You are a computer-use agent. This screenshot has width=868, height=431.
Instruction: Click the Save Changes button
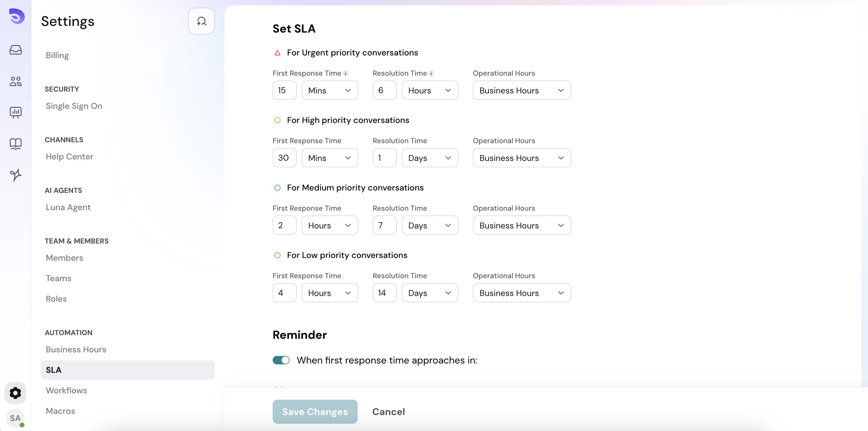click(315, 411)
